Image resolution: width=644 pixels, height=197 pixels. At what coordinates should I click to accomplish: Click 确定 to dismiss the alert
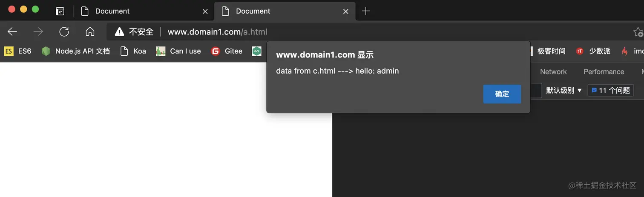(502, 94)
